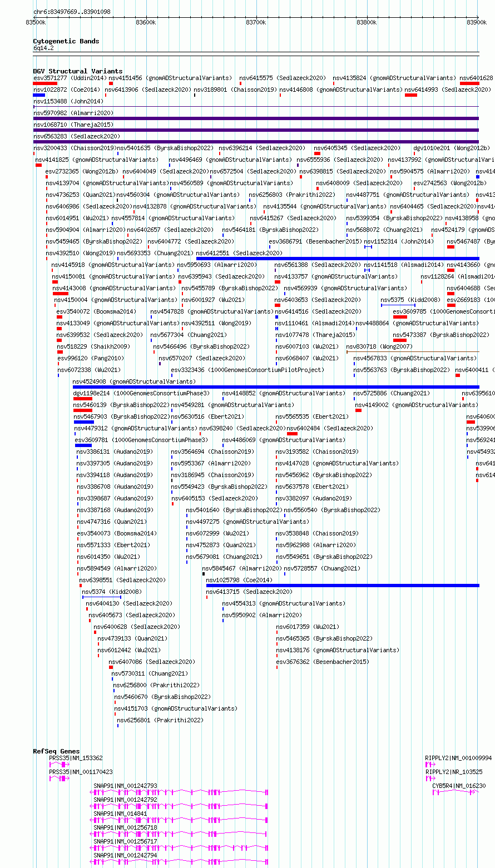
Task: Open variant nsv4524908 gnomAD label
Action: click(135, 381)
